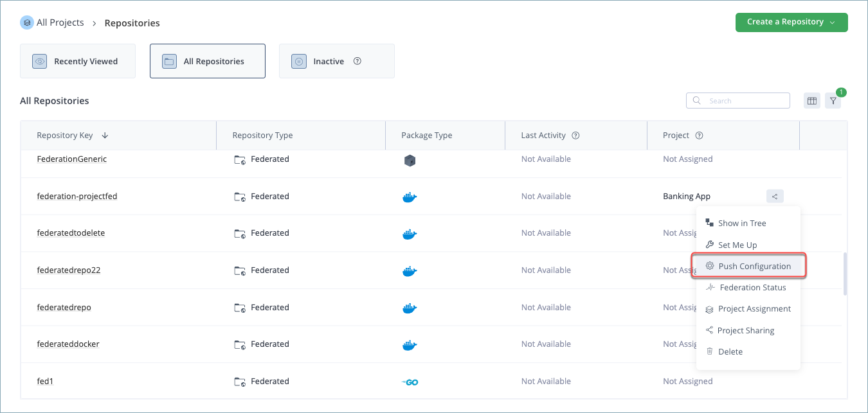Open the federateddocker repository

pos(68,344)
